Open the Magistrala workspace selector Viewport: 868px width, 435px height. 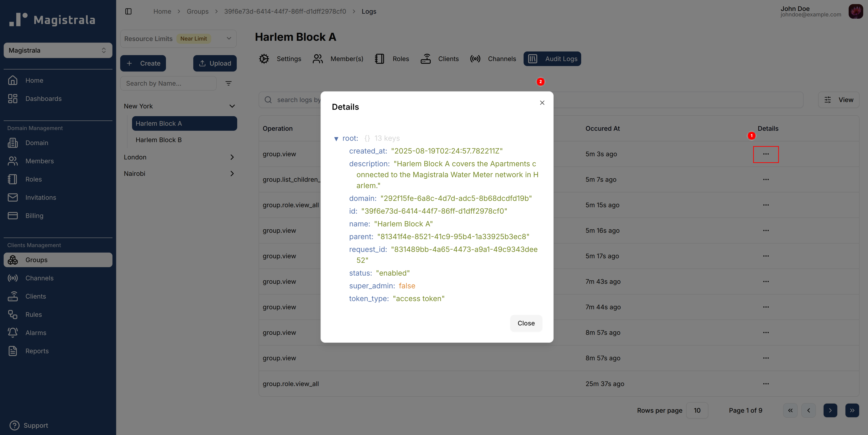click(58, 50)
